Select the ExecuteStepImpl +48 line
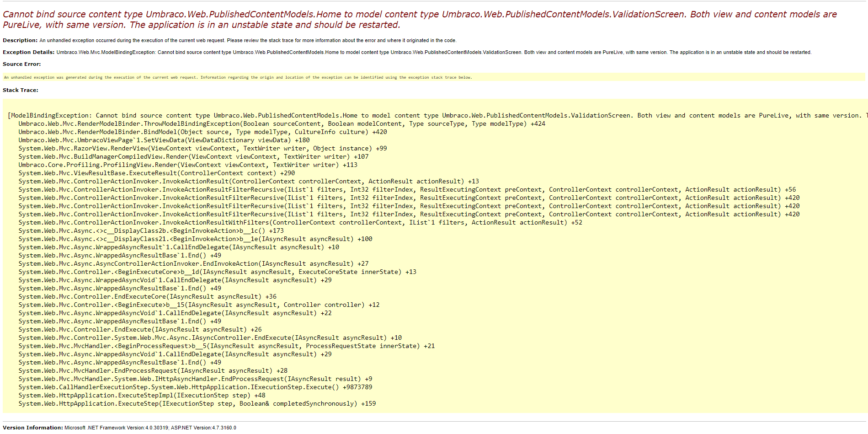868x434 pixels. point(142,396)
